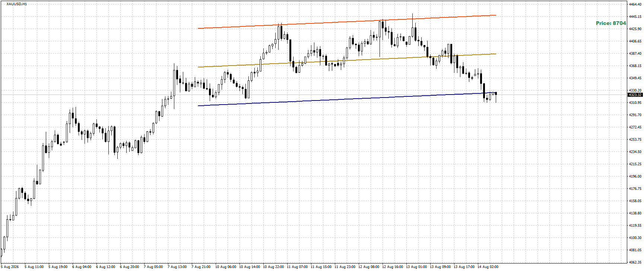This screenshot has width=644, height=271.
Task: Click the "10 Aug 14:00" time label
Action: [250, 267]
